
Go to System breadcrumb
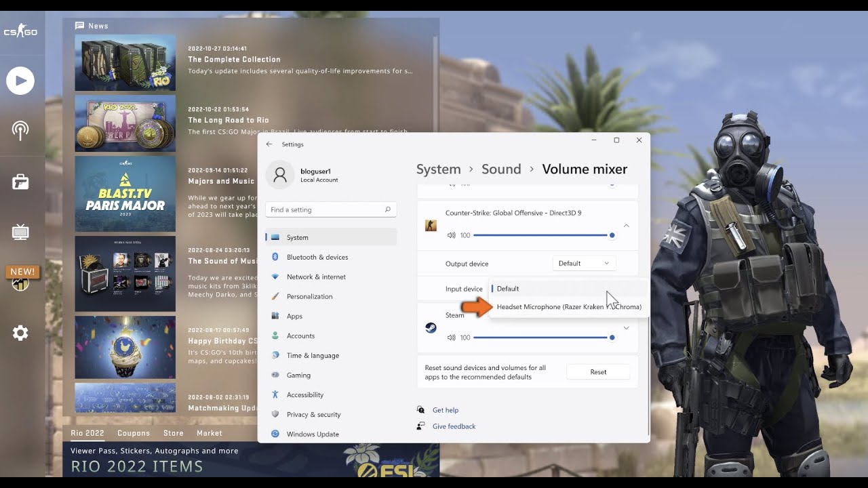tap(438, 169)
